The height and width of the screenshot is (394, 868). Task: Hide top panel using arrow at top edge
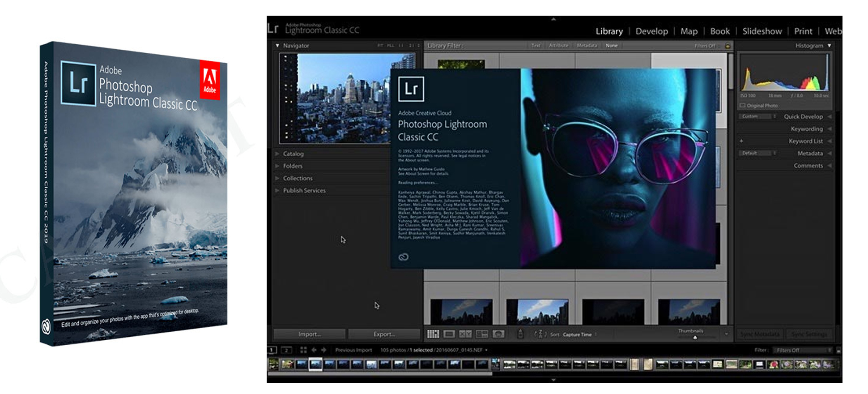(553, 19)
